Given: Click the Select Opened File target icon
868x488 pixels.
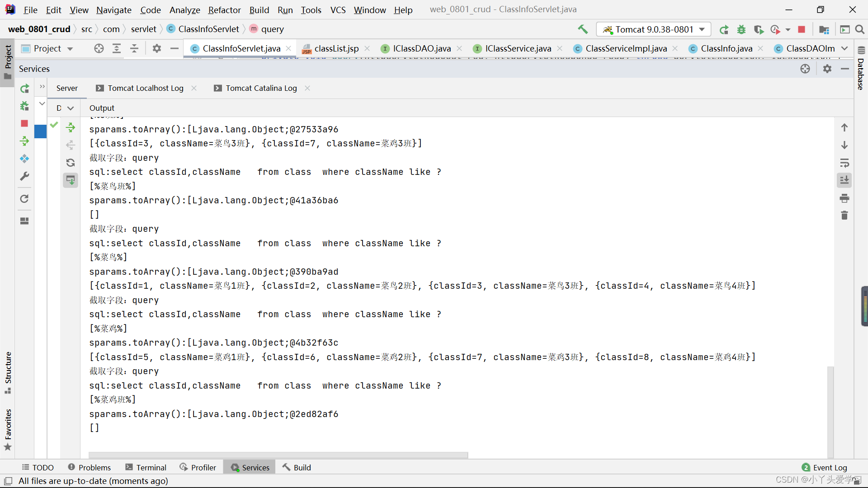Looking at the screenshot, I should click(99, 48).
